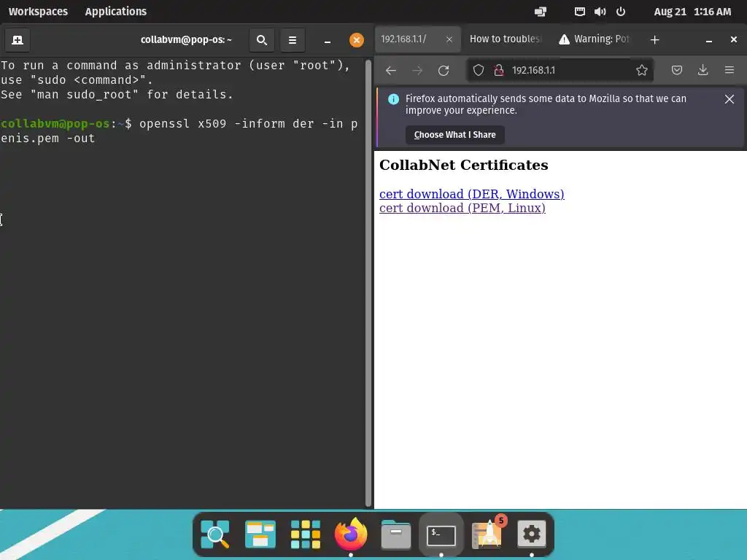
Task: Open a new Firefox tab
Action: click(x=655, y=40)
